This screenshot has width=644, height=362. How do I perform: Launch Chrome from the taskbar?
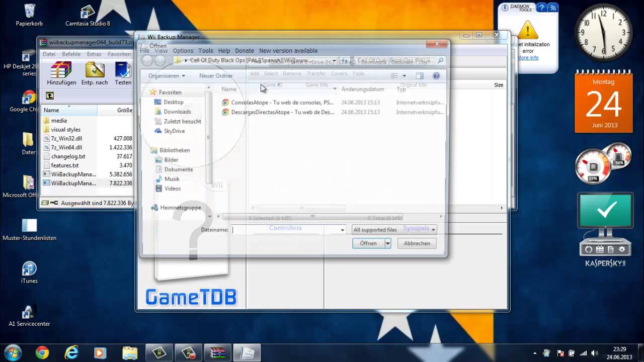tap(42, 353)
